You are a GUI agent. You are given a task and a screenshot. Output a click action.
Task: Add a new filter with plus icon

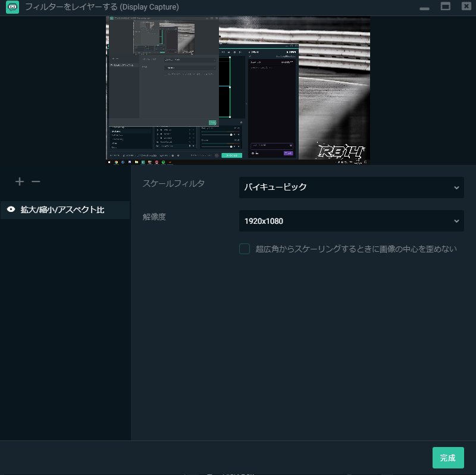tap(20, 182)
